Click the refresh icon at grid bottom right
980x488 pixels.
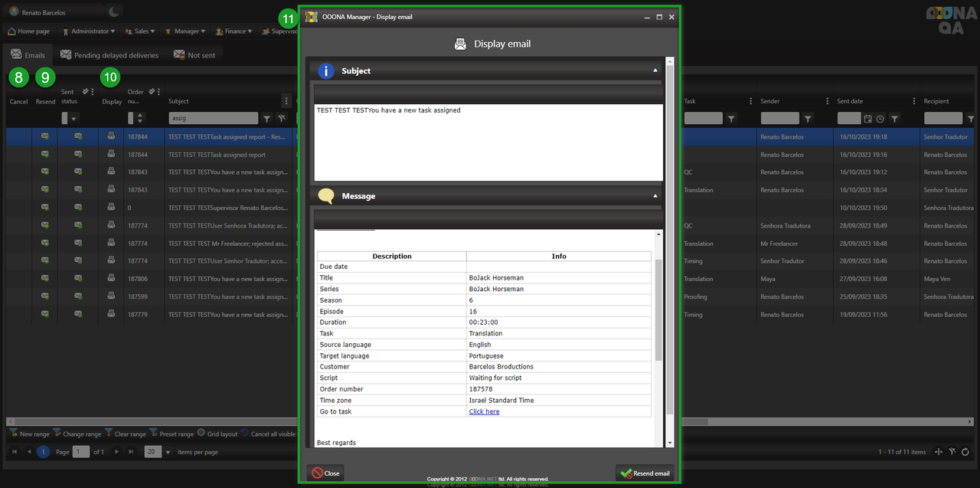click(x=965, y=452)
